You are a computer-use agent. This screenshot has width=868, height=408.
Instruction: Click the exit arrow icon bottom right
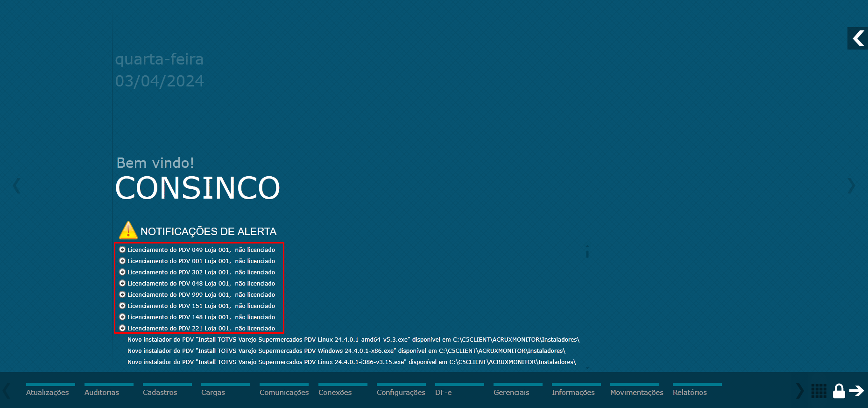click(x=857, y=390)
